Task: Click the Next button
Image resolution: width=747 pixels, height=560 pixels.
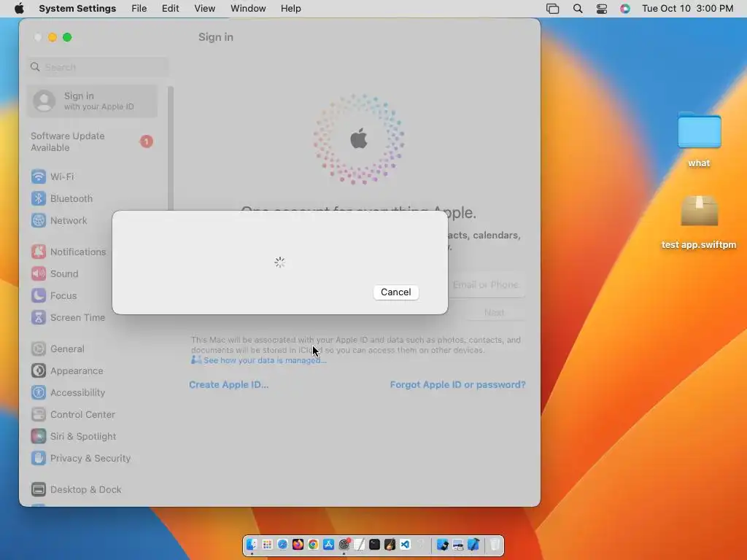Action: [494, 312]
